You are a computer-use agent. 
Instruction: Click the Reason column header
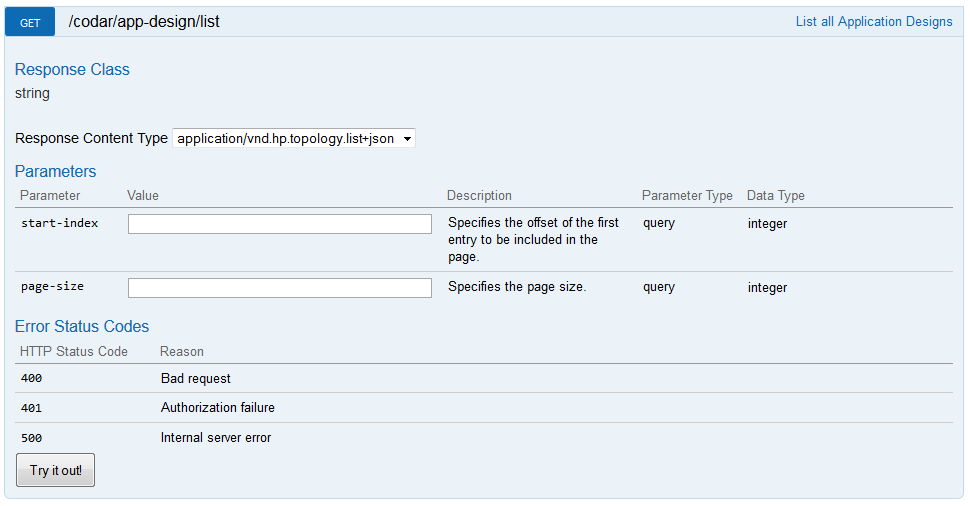(x=182, y=351)
